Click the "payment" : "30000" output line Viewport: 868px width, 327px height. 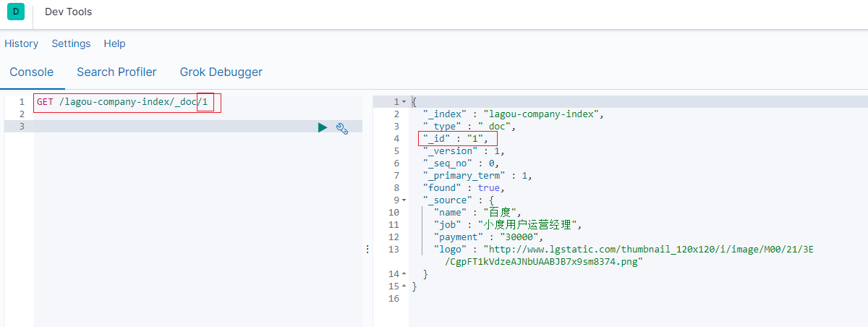coord(488,237)
